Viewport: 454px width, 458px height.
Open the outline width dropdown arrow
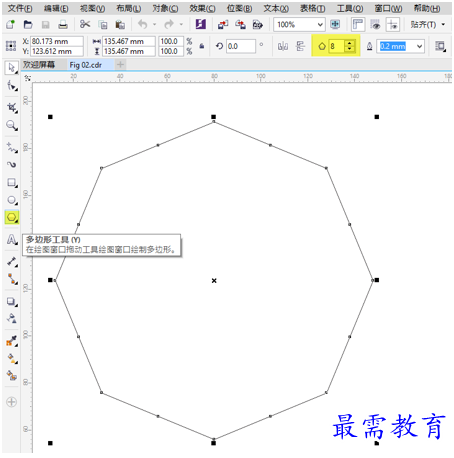coord(420,46)
